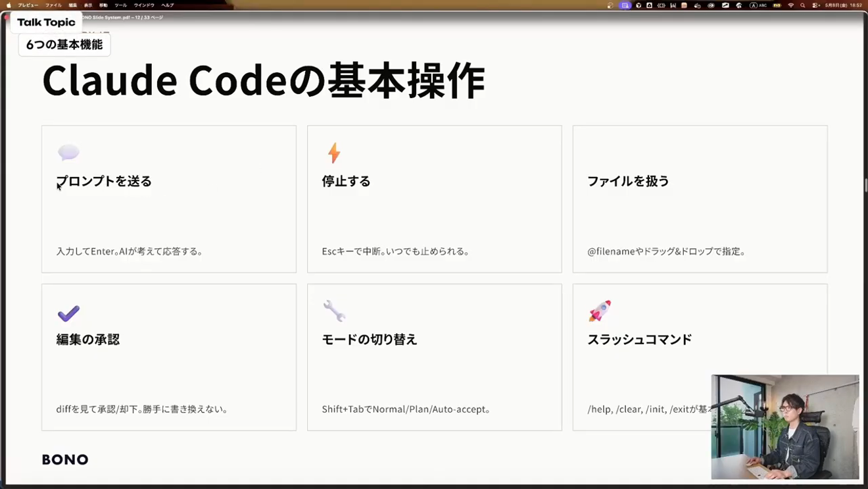Click the window title Slide System.pdf page indicator
Viewport: 868px width, 489px height.
pyautogui.click(x=124, y=17)
